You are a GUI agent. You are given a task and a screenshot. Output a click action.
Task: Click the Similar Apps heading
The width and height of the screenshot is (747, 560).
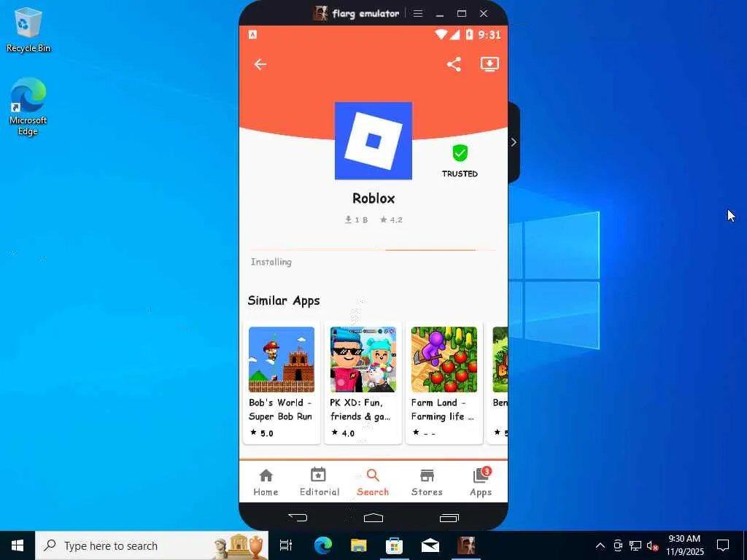284,300
